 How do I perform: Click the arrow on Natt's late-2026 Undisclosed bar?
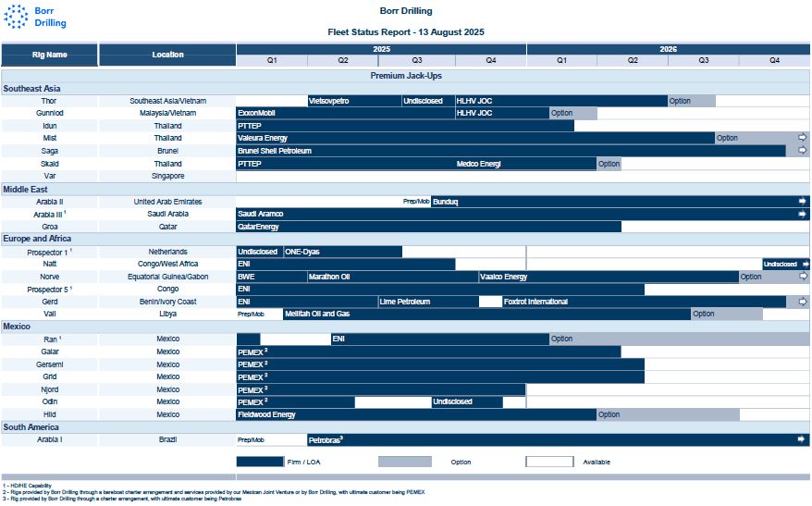[x=806, y=265]
